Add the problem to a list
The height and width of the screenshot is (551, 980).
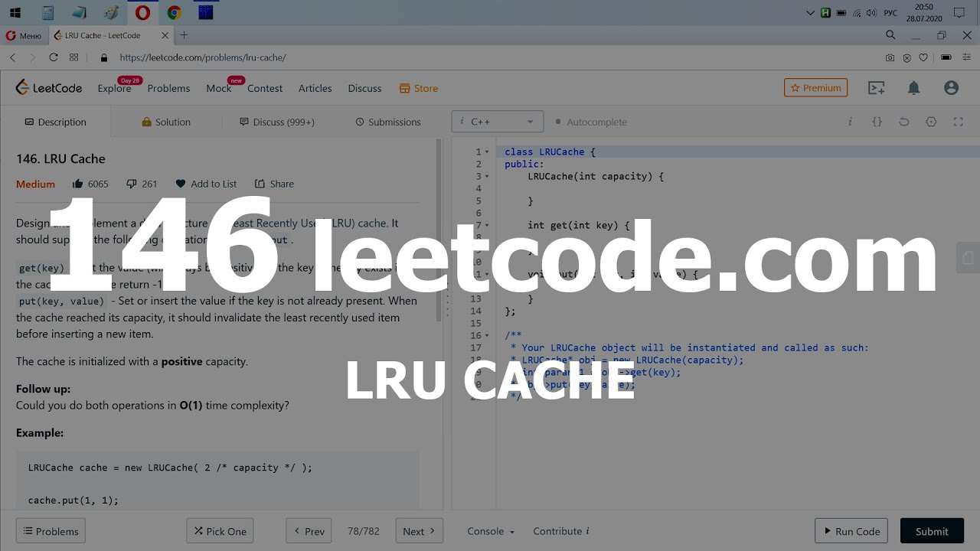coord(206,184)
